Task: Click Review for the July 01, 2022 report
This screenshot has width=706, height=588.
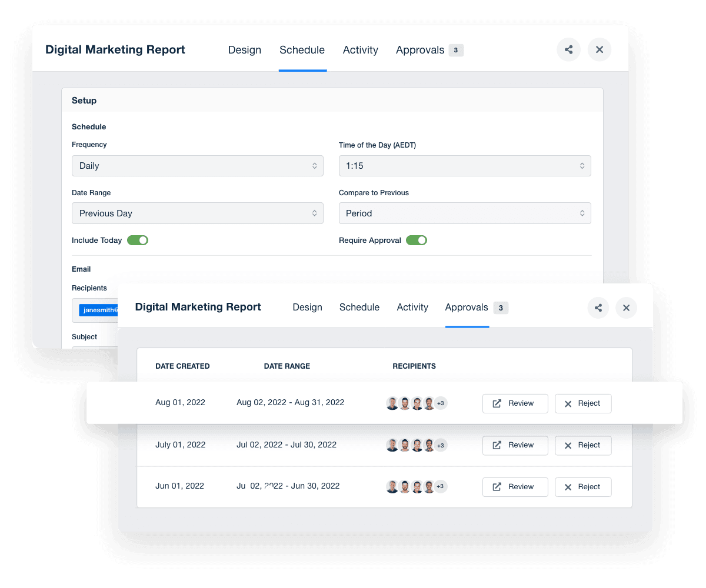Action: [x=515, y=445]
